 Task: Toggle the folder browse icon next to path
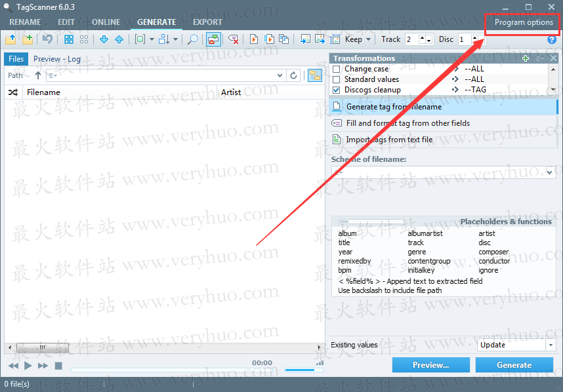315,75
